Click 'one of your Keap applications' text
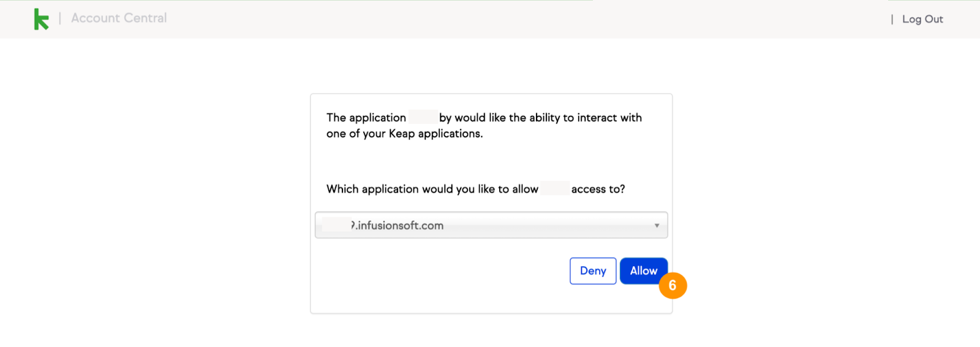Viewport: 980px width, 347px height. click(404, 134)
